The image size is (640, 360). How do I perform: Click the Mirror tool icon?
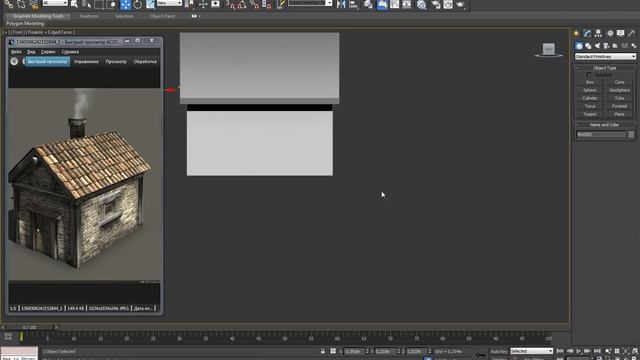(341, 4)
